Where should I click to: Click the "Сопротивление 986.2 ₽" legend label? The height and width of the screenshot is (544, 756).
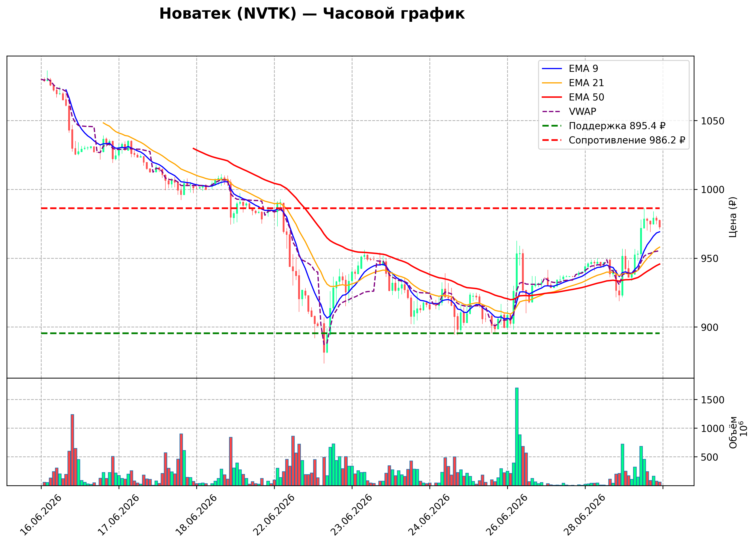coord(627,140)
